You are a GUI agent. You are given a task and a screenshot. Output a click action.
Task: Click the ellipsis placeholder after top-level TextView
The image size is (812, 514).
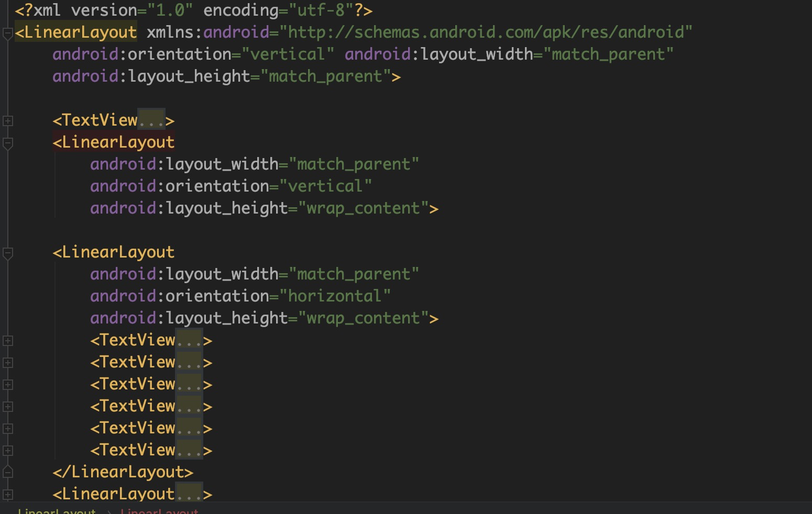tap(151, 120)
